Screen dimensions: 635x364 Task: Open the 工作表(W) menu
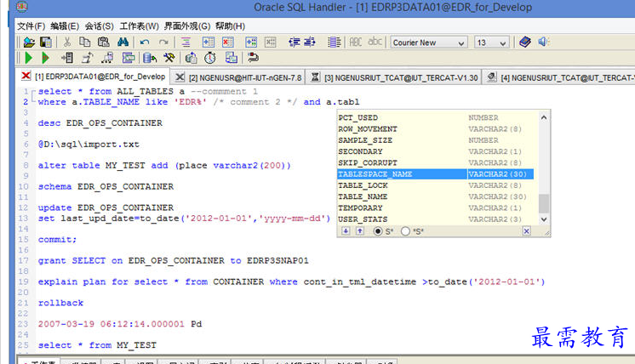tap(139, 26)
